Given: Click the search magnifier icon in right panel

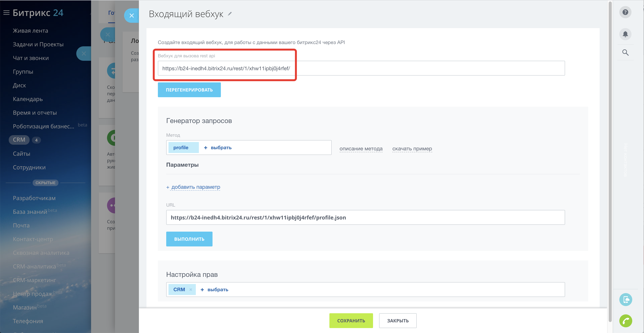Looking at the screenshot, I should [x=625, y=53].
